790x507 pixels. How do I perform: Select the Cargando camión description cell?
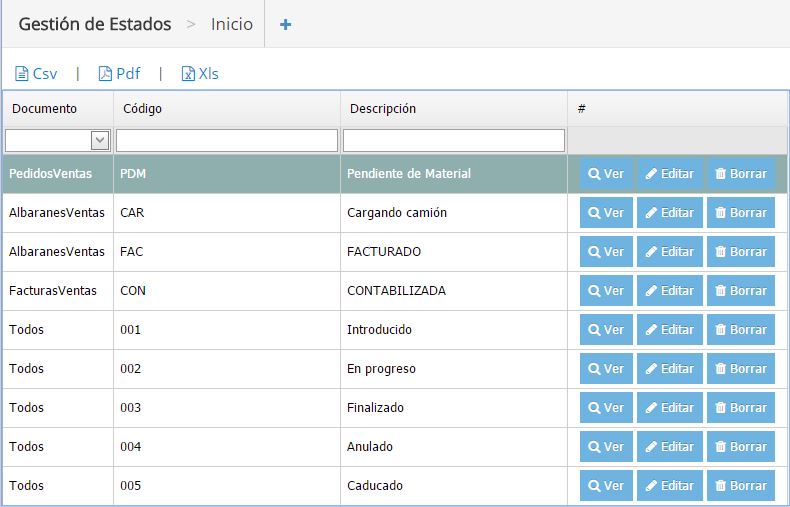pos(454,213)
